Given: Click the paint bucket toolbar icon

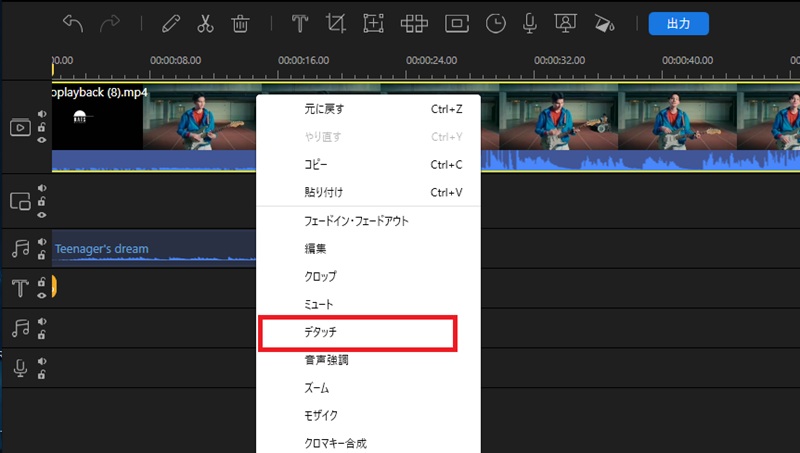Looking at the screenshot, I should tap(604, 23).
